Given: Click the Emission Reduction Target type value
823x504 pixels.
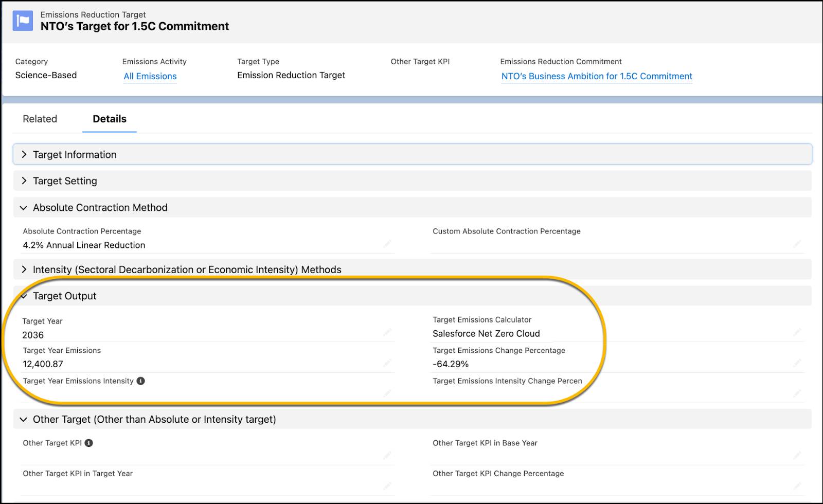Looking at the screenshot, I should point(291,75).
